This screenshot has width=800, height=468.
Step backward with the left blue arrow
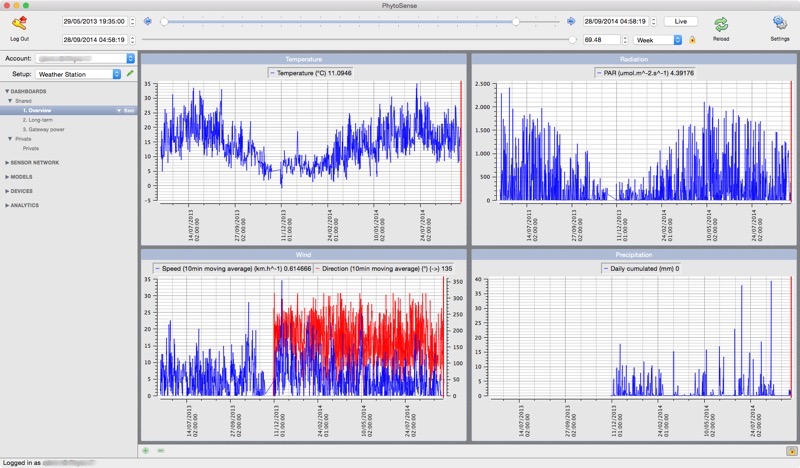tap(148, 21)
